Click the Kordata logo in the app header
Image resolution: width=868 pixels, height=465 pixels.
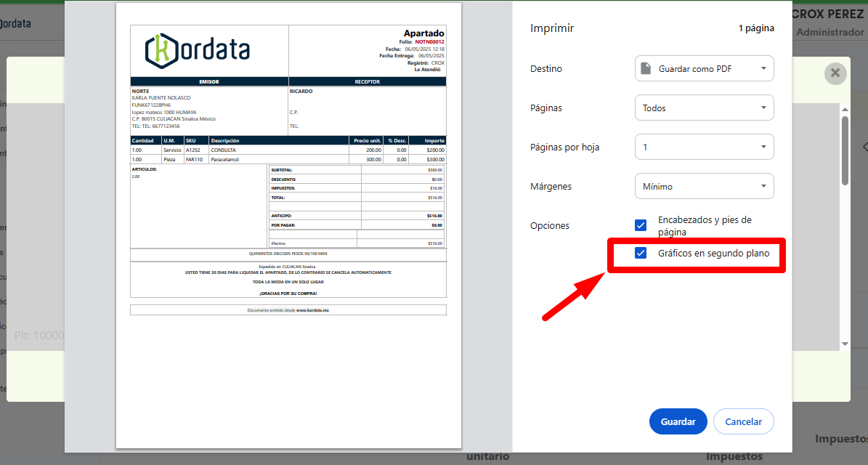(16, 23)
